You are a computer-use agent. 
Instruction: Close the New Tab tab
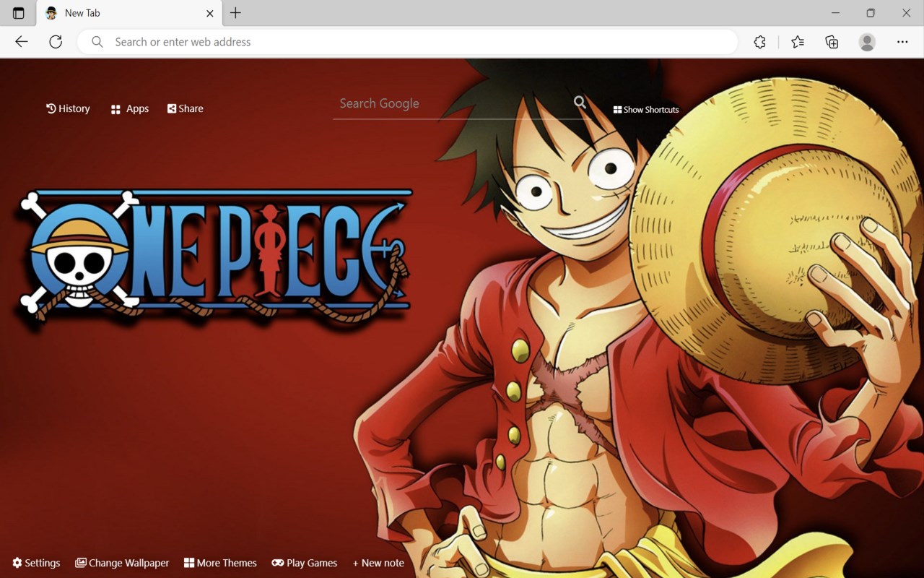(x=210, y=13)
